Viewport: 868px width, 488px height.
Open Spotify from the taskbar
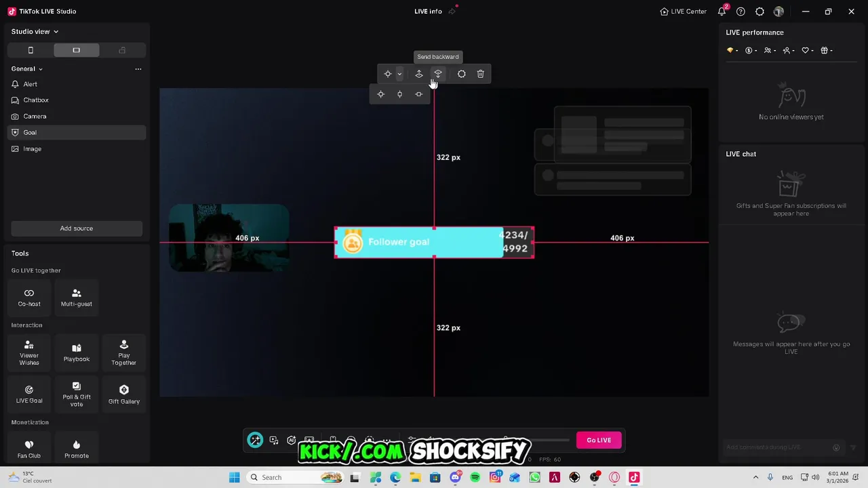pyautogui.click(x=475, y=477)
